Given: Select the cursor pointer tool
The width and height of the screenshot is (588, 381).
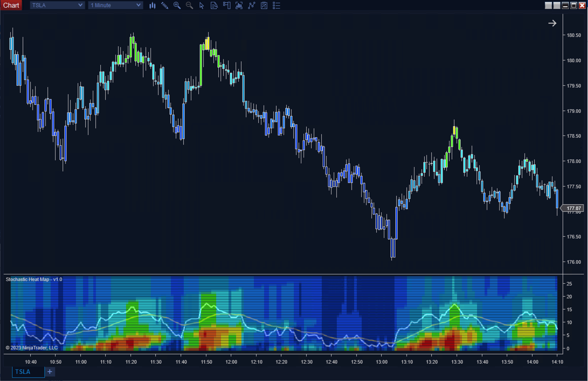Looking at the screenshot, I should (202, 5).
